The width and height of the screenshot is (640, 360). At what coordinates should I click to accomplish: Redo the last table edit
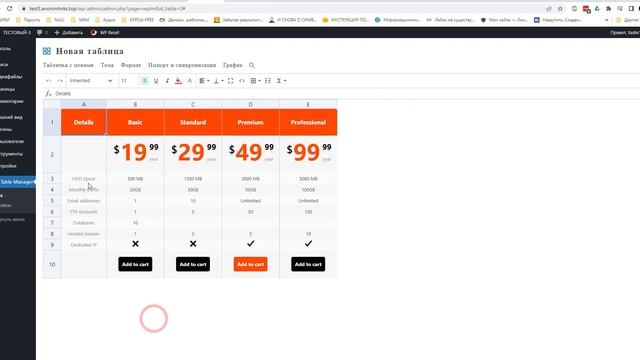60,81
